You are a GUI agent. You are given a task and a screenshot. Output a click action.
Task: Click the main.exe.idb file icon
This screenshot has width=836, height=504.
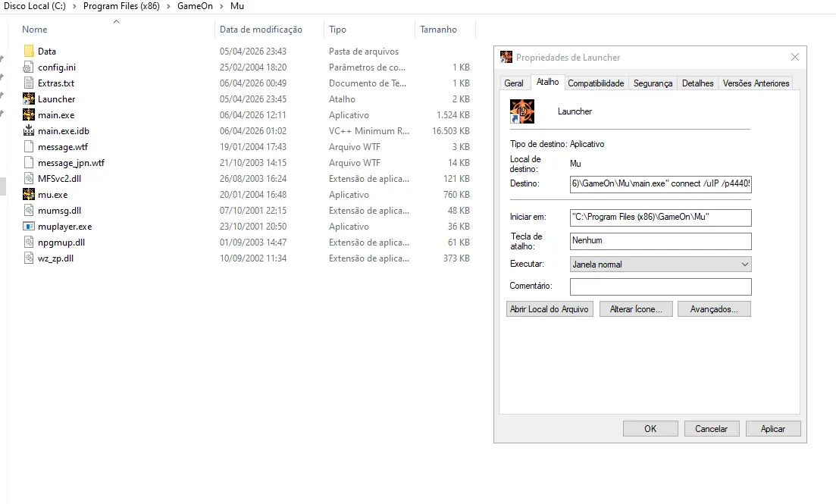click(29, 130)
